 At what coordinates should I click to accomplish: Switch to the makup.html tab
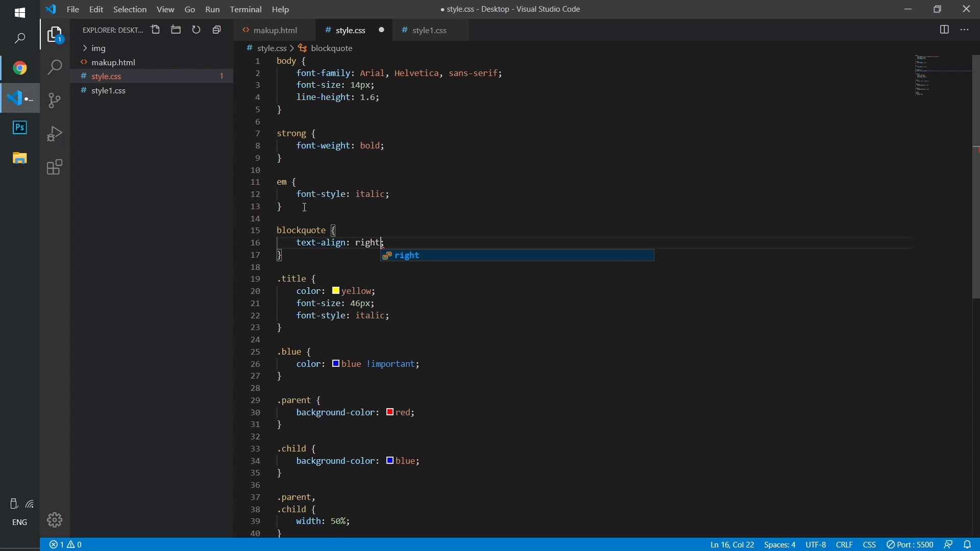pos(276,31)
